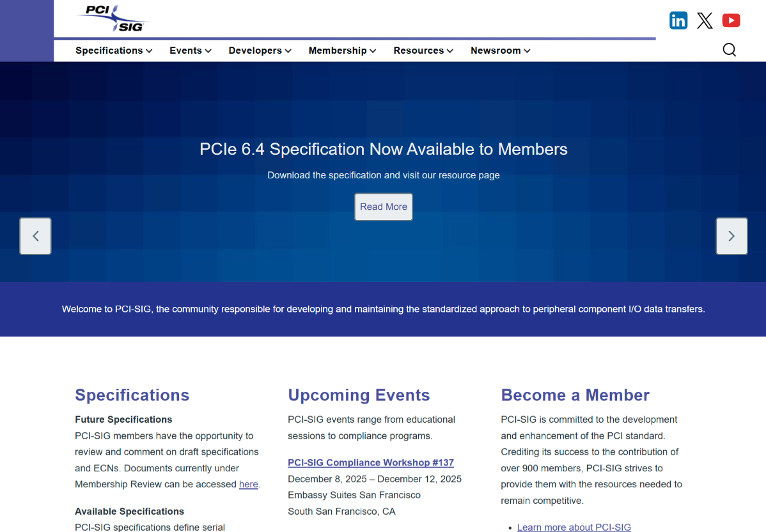
Task: Click 'South San Francisco, CA' text
Action: (x=341, y=512)
